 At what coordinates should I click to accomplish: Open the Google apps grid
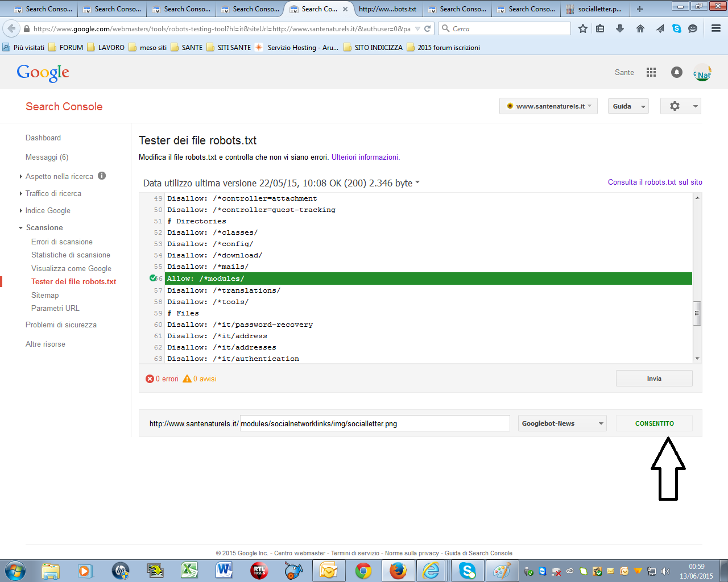[651, 72]
